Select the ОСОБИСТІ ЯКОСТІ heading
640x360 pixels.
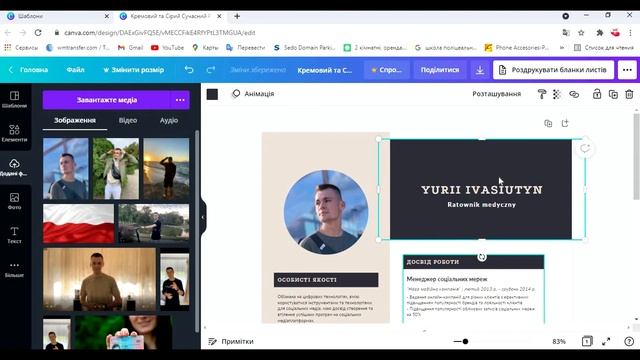(307, 280)
